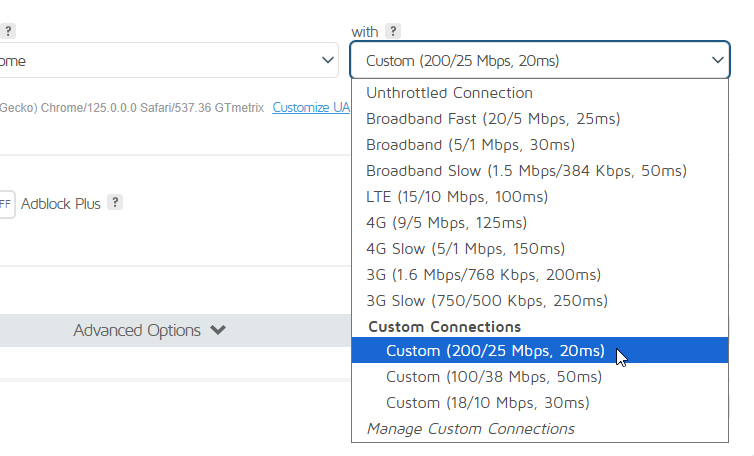Choose Broadband Fast (20/5 Mbps, 25ms)
The width and height of the screenshot is (754, 456).
493,119
